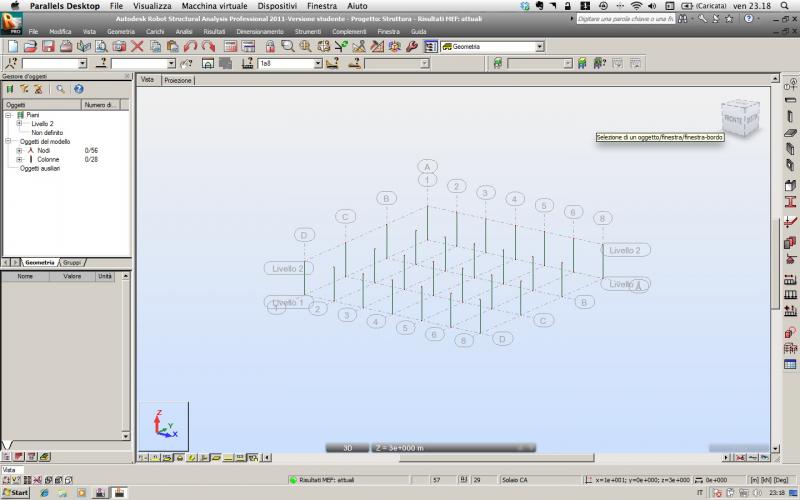
Task: Open the Geometria menu
Action: coord(121,32)
